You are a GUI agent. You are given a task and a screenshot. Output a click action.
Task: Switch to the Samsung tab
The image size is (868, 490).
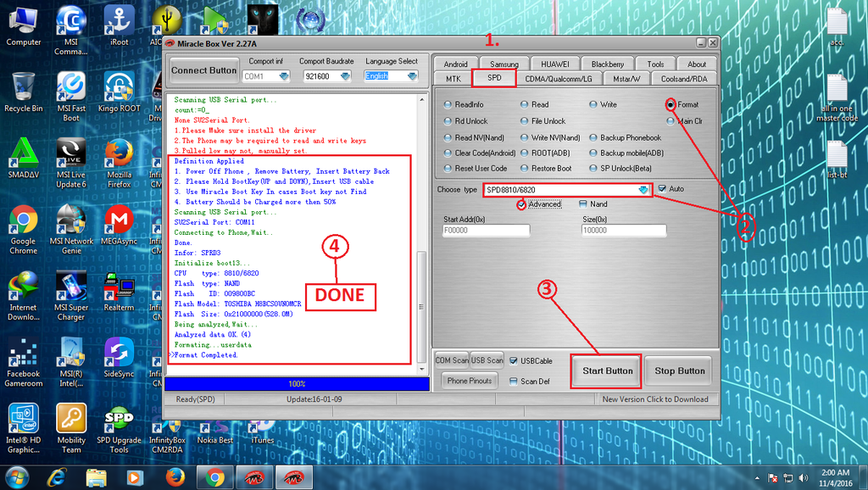(x=504, y=64)
